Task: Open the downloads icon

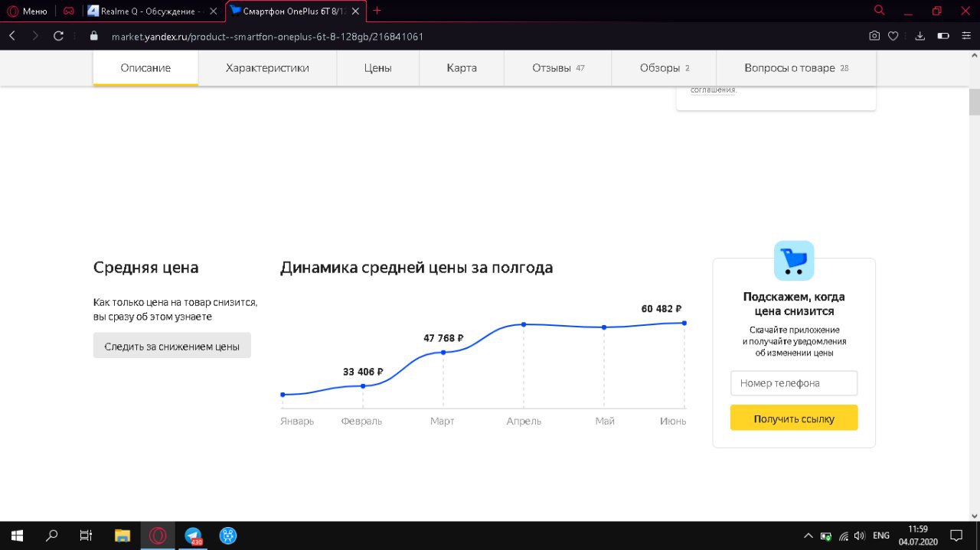Action: (x=920, y=36)
